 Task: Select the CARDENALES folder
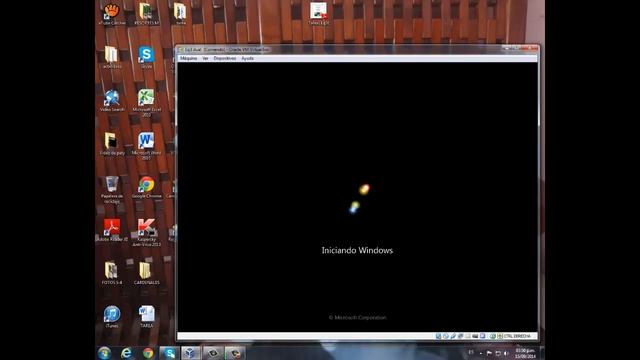(x=146, y=273)
